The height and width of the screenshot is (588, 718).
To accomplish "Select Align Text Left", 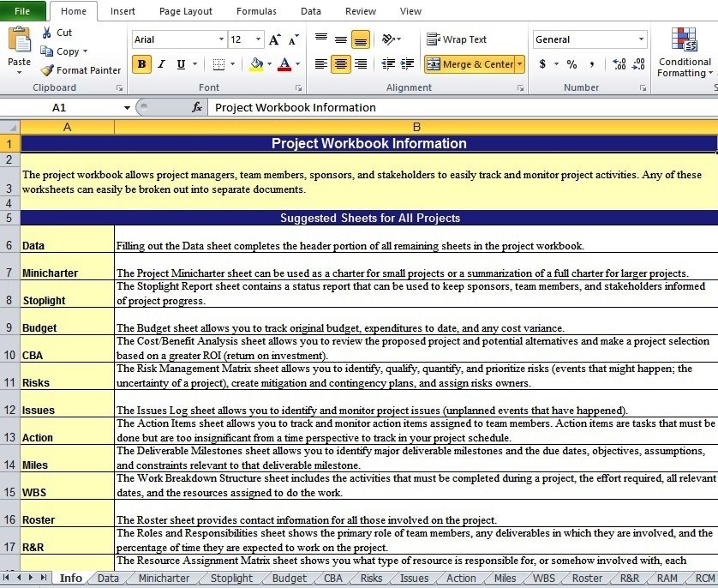I will 321,64.
